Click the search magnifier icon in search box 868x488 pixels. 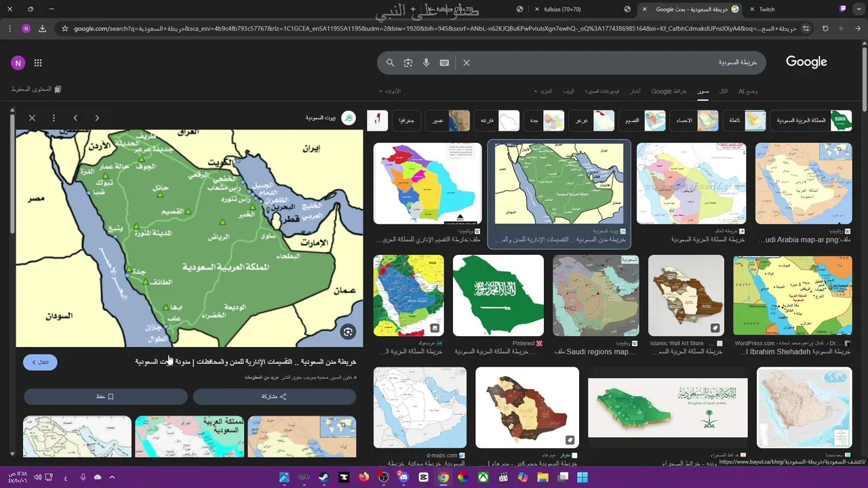tap(390, 62)
